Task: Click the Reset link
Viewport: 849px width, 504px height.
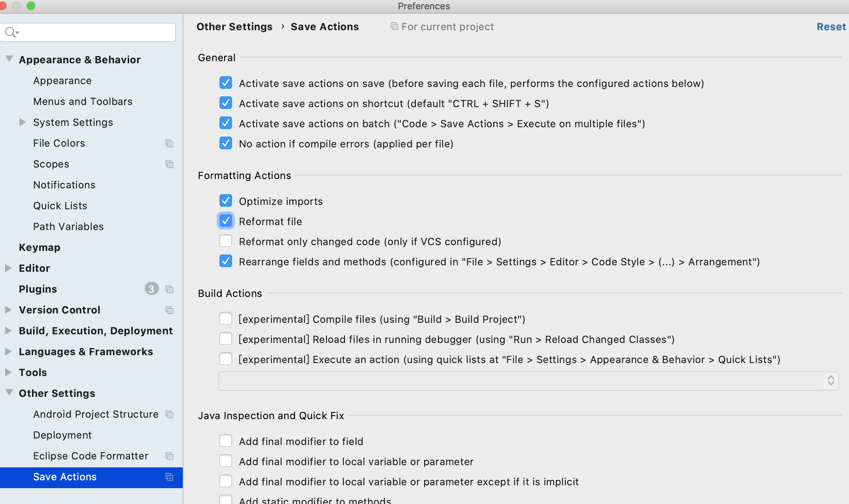Action: pyautogui.click(x=831, y=27)
